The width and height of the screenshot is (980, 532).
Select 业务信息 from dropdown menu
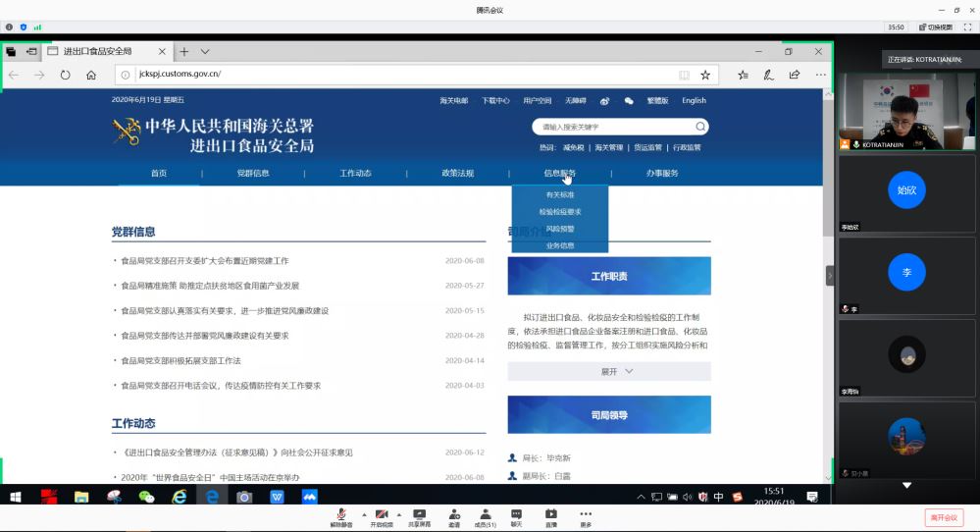[x=560, y=245]
